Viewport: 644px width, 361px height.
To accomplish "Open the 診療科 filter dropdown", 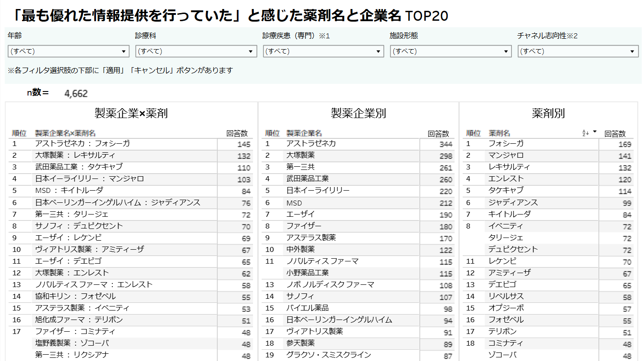I will click(196, 51).
